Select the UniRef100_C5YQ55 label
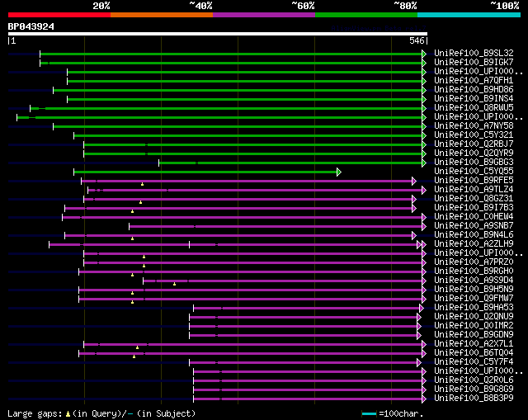This screenshot has height=420, width=528. 474,172
